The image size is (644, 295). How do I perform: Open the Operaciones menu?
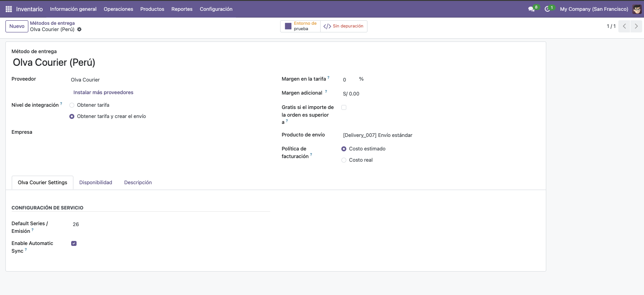tap(118, 9)
